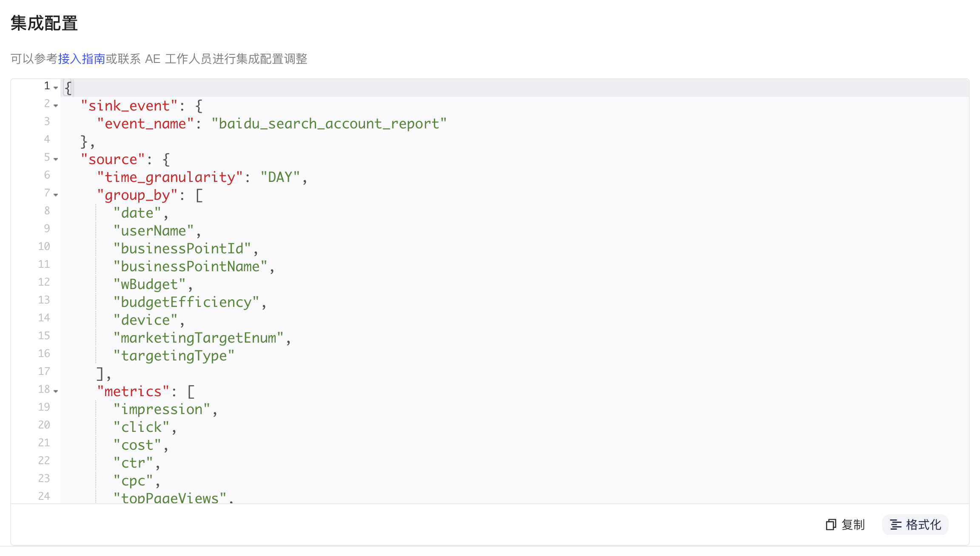Click the "event_name" key
Viewport: 980px width, 556px height.
point(145,123)
